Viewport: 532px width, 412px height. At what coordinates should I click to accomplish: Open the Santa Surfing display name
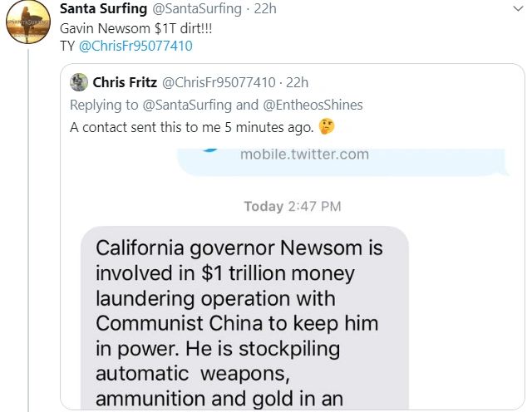tap(100, 10)
